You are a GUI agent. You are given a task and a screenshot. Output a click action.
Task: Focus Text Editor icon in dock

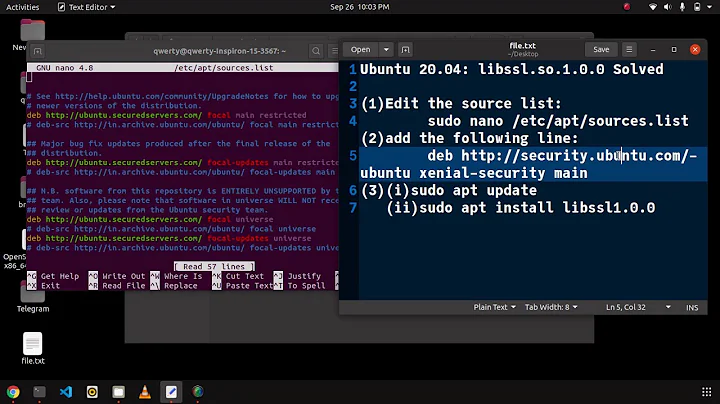click(171, 392)
